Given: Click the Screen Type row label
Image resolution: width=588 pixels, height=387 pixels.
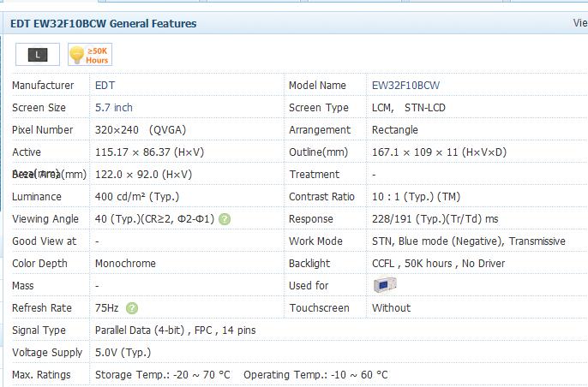Looking at the screenshot, I should coord(318,108).
